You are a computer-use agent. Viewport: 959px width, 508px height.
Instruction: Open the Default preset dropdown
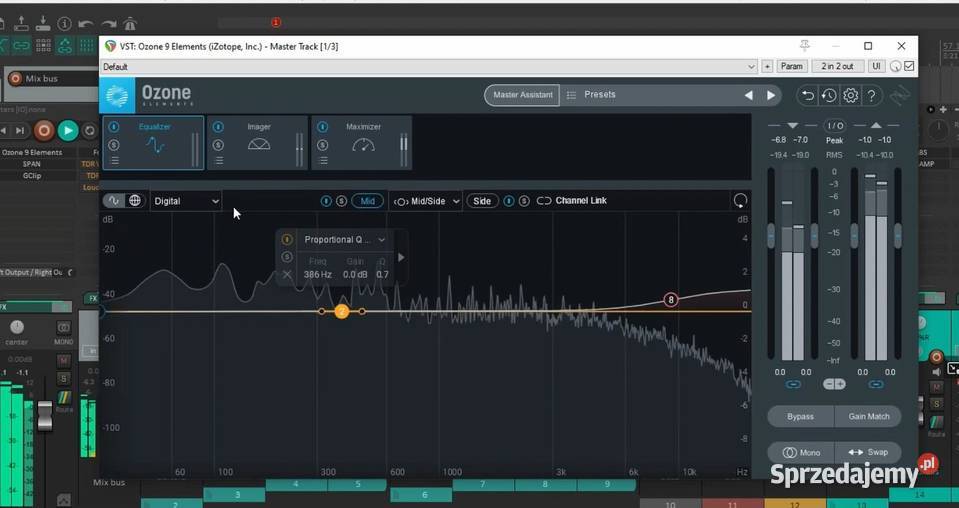429,67
